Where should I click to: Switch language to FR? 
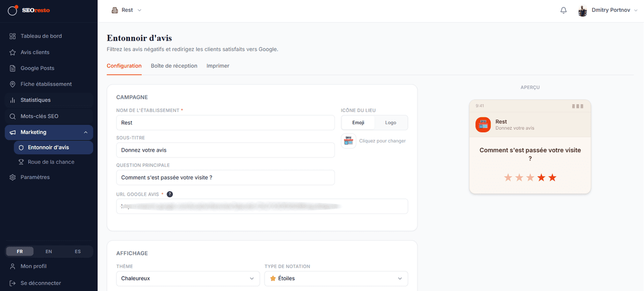click(20, 251)
